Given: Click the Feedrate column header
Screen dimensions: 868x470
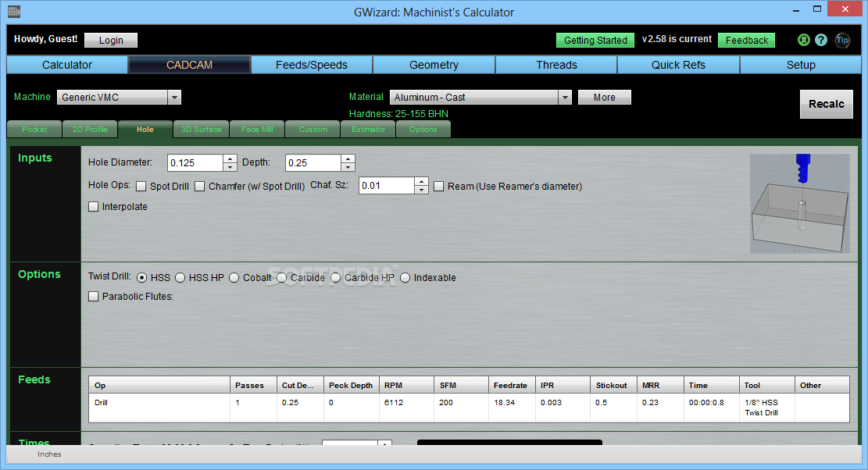Looking at the screenshot, I should click(x=512, y=386).
